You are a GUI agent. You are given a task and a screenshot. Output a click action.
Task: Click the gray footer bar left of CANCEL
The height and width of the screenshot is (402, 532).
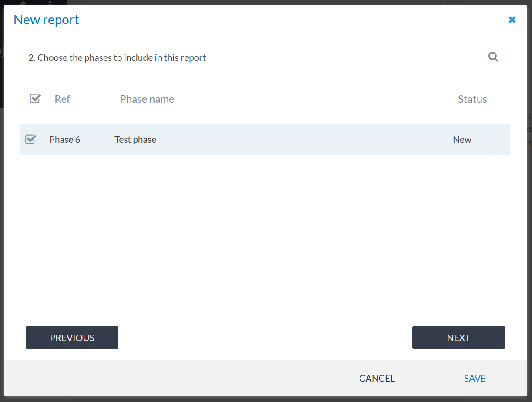(174, 379)
